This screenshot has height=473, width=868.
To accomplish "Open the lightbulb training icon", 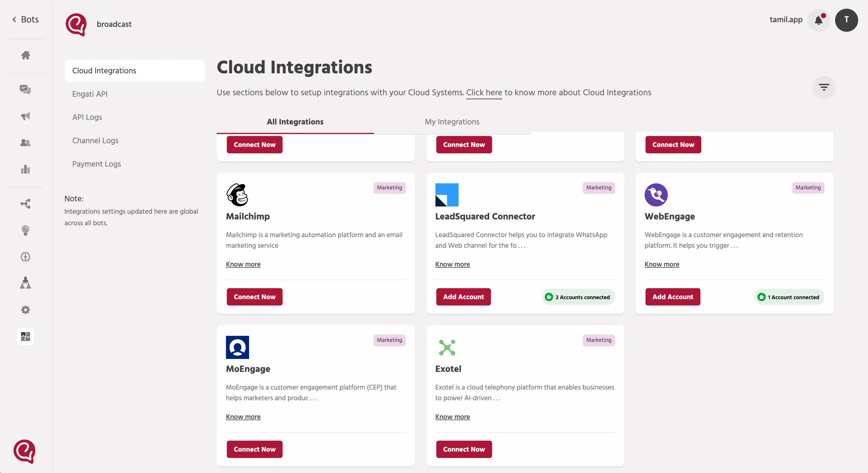I will (25, 230).
